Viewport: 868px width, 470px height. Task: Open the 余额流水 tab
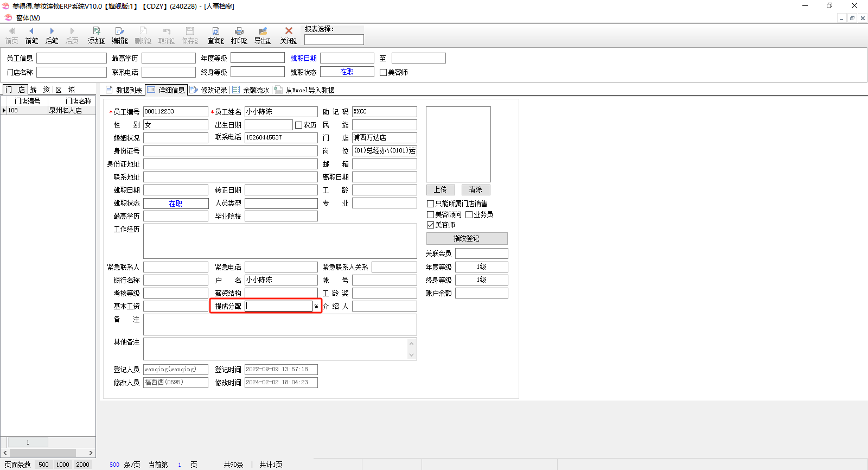[251, 90]
